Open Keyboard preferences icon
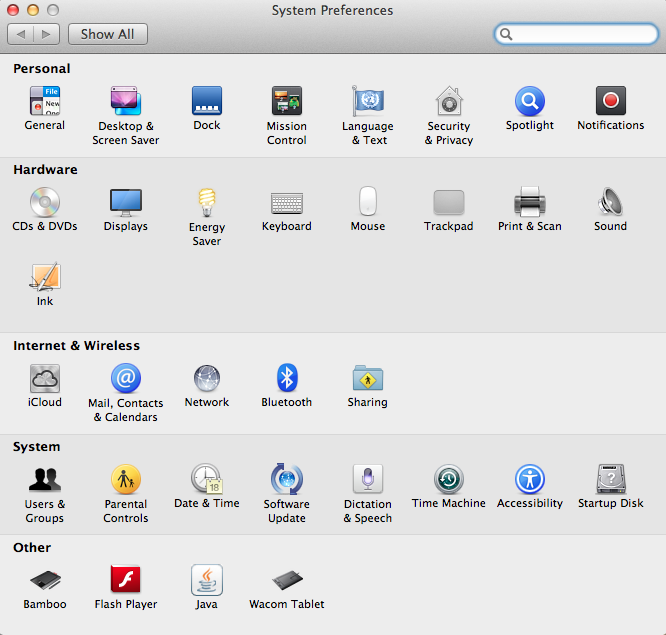Viewport: 666px width, 635px height. pyautogui.click(x=287, y=203)
